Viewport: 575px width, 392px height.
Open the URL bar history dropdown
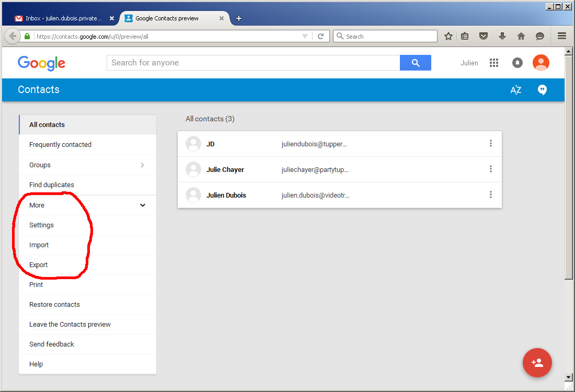[x=305, y=36]
